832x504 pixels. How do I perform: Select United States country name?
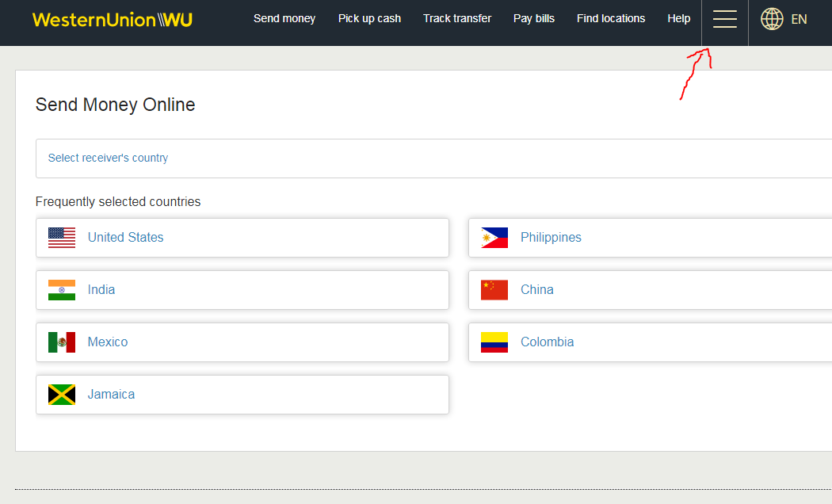click(126, 237)
